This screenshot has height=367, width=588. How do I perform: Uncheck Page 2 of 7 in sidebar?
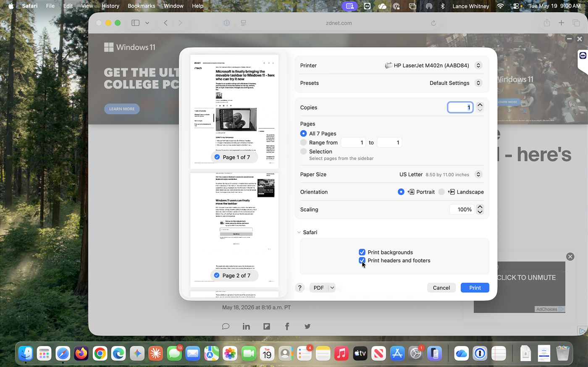(217, 275)
